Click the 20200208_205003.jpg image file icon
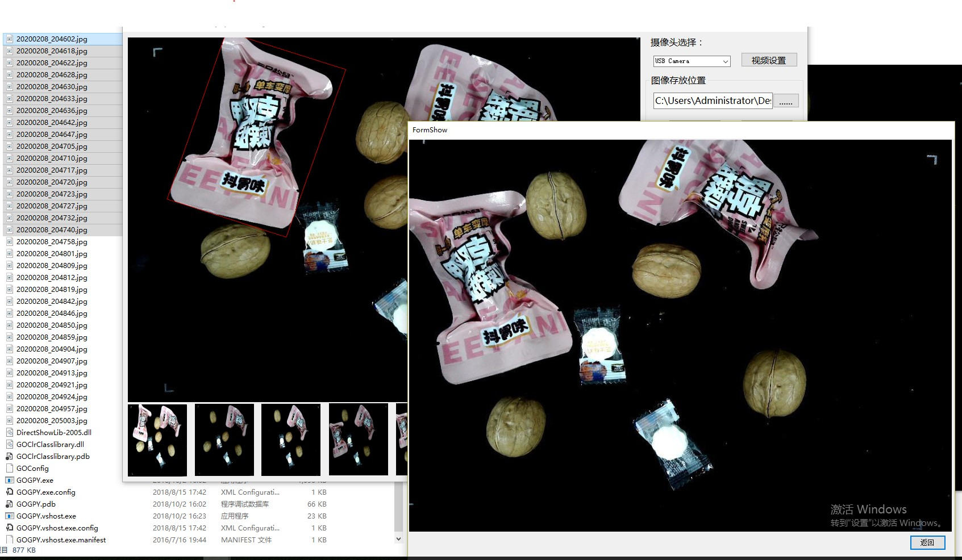The height and width of the screenshot is (560, 962). [x=9, y=420]
